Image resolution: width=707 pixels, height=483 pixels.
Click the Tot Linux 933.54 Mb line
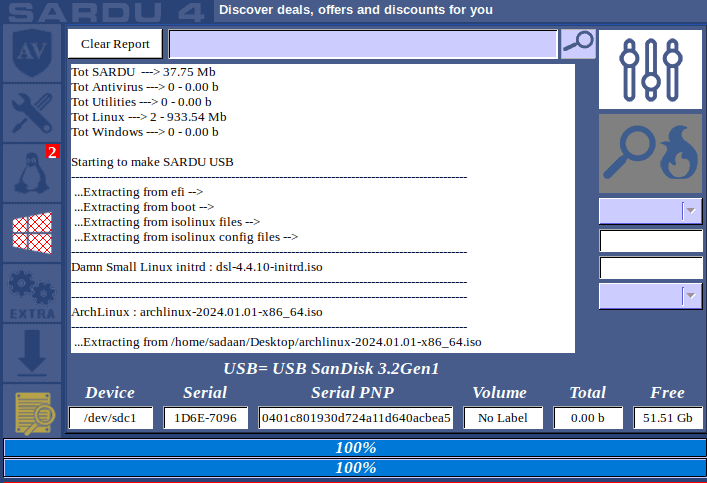click(x=149, y=117)
